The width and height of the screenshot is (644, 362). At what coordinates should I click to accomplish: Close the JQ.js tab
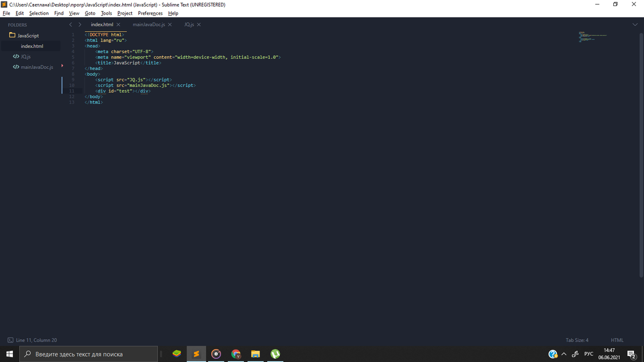point(199,24)
